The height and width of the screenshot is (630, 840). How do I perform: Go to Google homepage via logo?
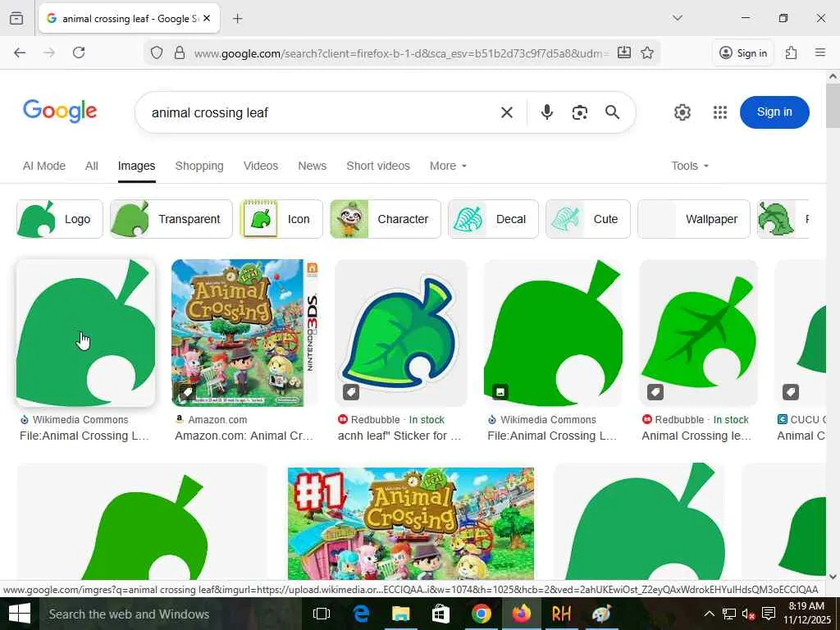point(59,111)
